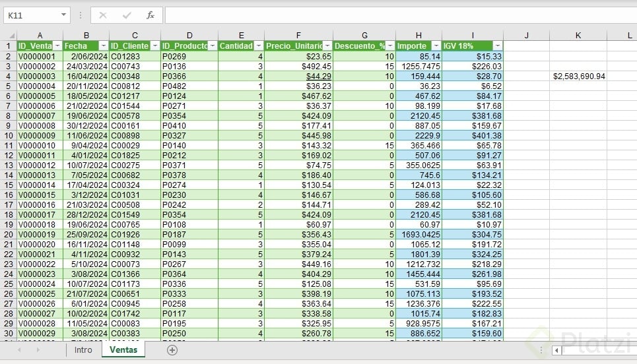The height and width of the screenshot is (364, 637).
Task: Click into the formula bar input
Action: coord(401,15)
